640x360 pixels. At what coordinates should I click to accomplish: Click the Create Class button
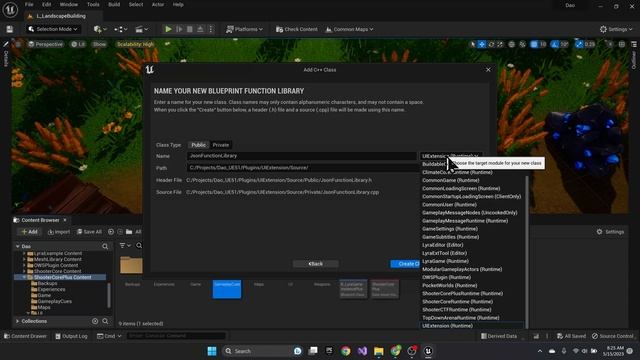(405, 264)
